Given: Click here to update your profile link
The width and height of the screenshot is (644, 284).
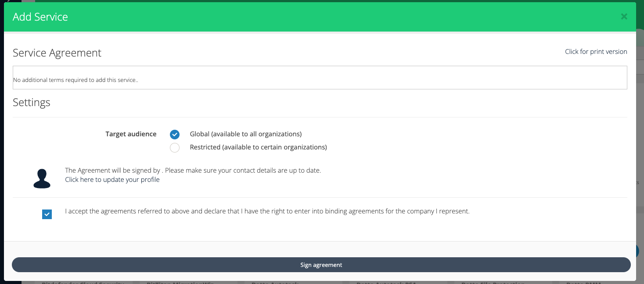Looking at the screenshot, I should (x=112, y=180).
